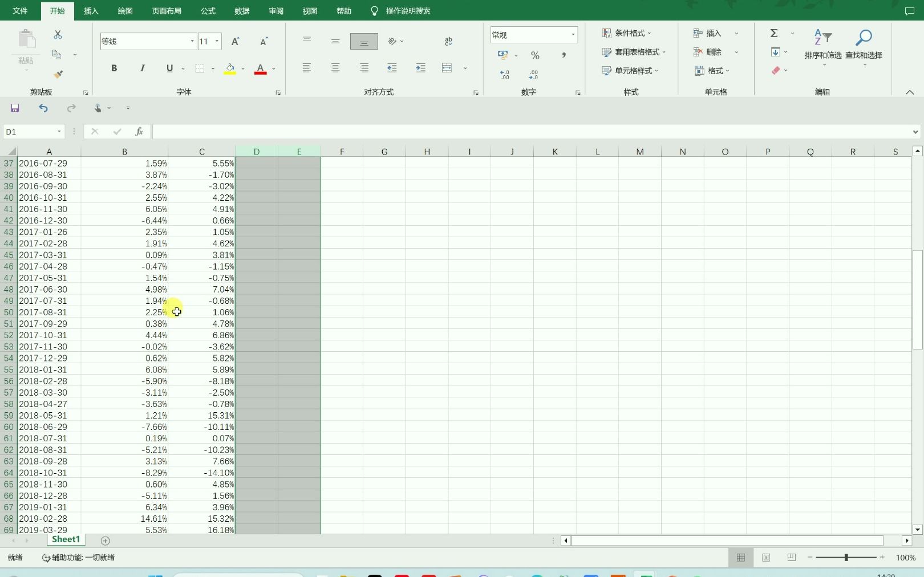Click the font color A icon
This screenshot has height=577, width=924.
coord(260,68)
